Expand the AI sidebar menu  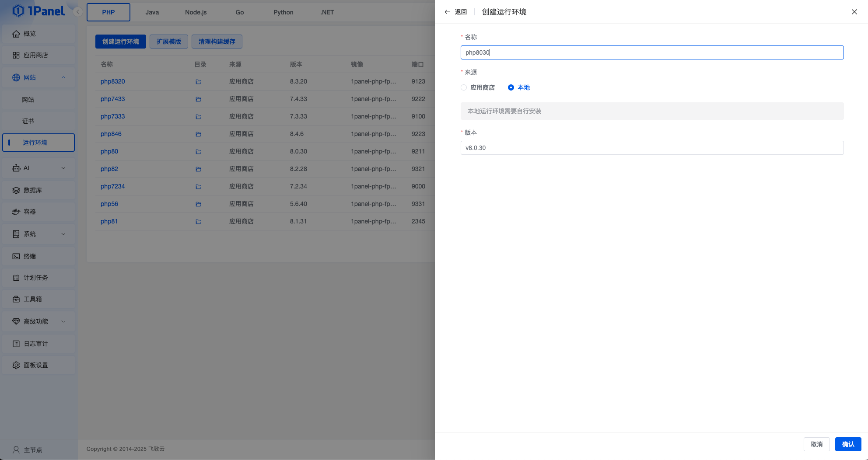63,168
